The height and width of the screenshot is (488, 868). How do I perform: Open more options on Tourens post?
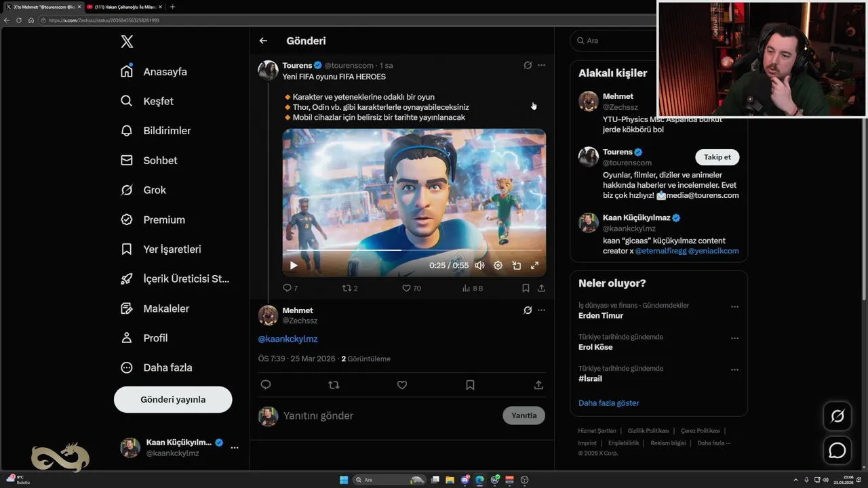pos(541,65)
